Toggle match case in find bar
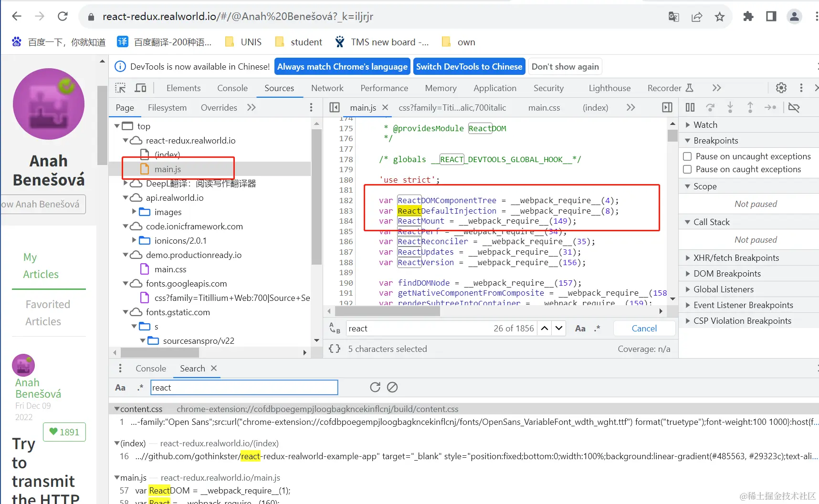This screenshot has width=819, height=504. tap(580, 328)
